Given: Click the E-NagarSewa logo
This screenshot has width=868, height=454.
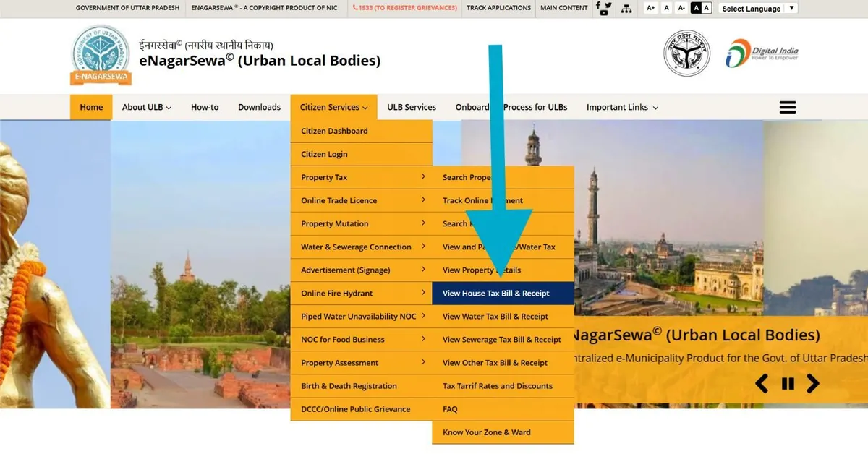Looking at the screenshot, I should pyautogui.click(x=101, y=56).
